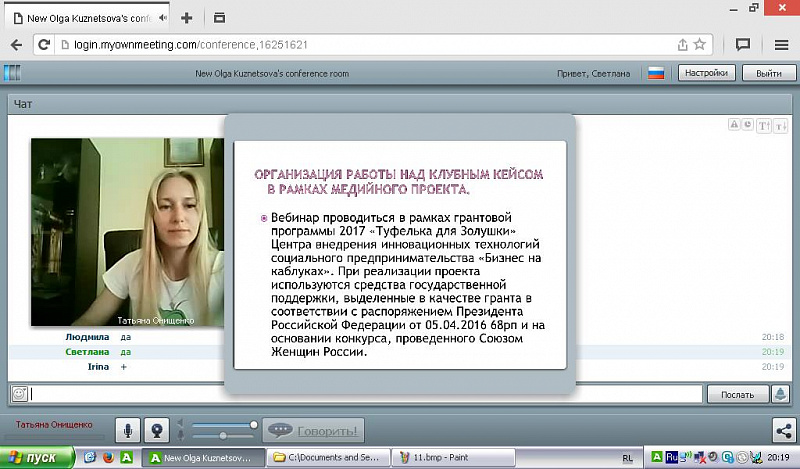Click the bell notification icon
The width and height of the screenshot is (800, 469).
[780, 394]
